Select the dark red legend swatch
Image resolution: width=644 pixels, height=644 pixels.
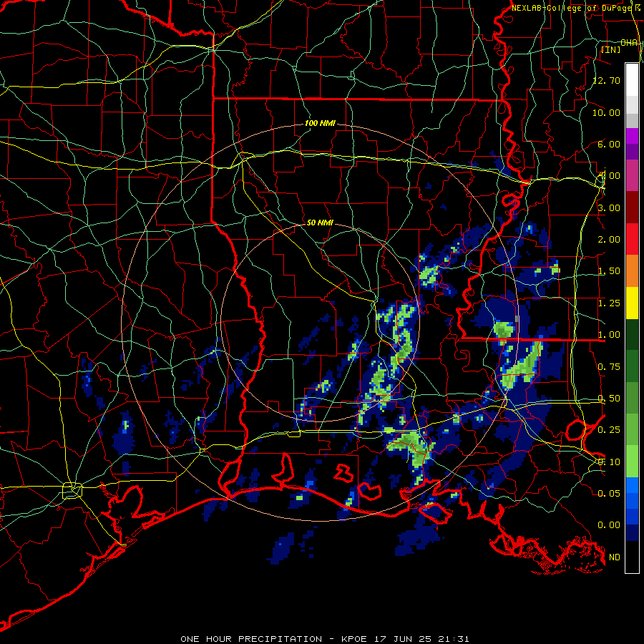coord(632,208)
